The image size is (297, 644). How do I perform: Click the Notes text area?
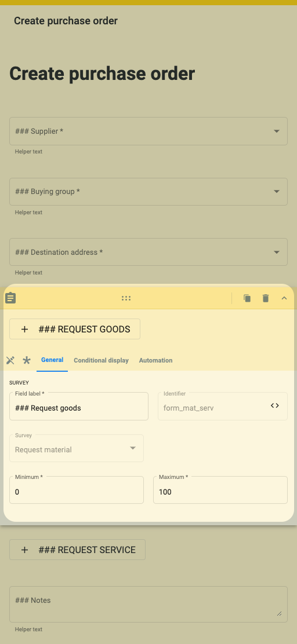pos(148,604)
